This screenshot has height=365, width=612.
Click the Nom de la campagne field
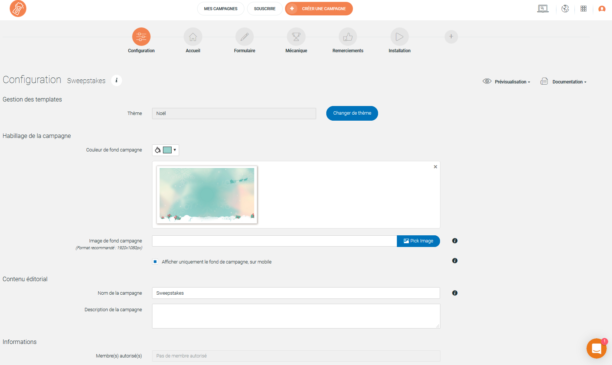pos(296,293)
